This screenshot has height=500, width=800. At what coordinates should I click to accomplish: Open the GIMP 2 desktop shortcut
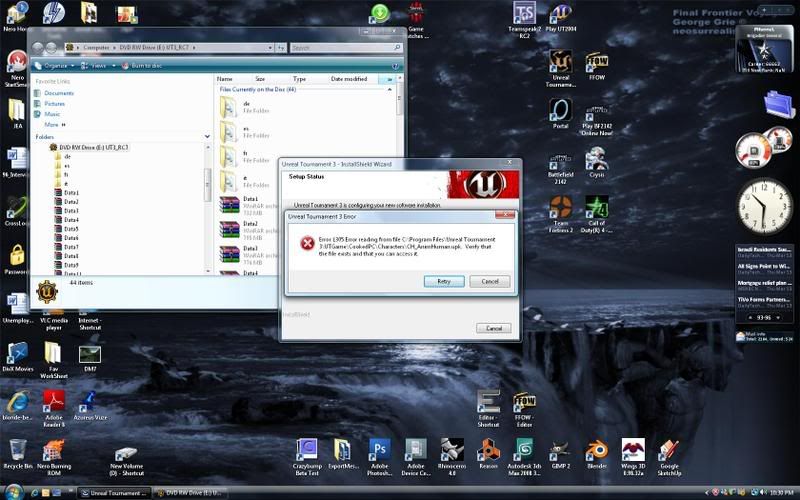click(560, 454)
